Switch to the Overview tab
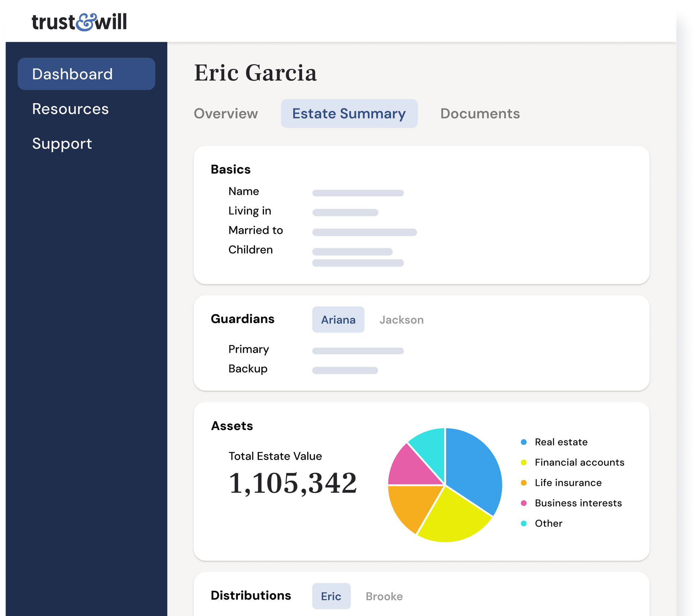Image resolution: width=698 pixels, height=616 pixels. coord(226,113)
